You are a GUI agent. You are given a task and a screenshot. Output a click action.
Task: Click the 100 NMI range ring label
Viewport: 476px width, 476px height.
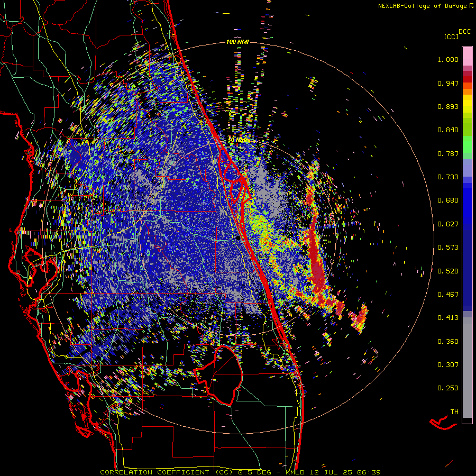pyautogui.click(x=237, y=42)
